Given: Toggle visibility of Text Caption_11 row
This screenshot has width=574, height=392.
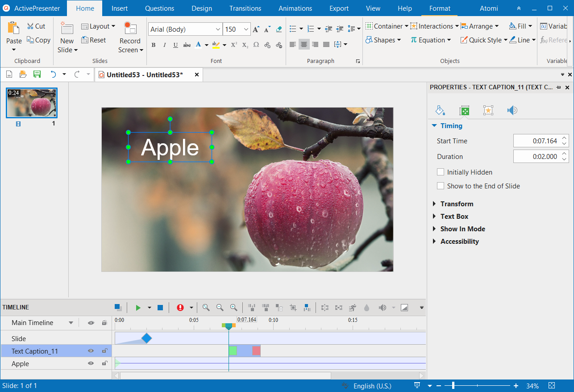Looking at the screenshot, I should 91,351.
